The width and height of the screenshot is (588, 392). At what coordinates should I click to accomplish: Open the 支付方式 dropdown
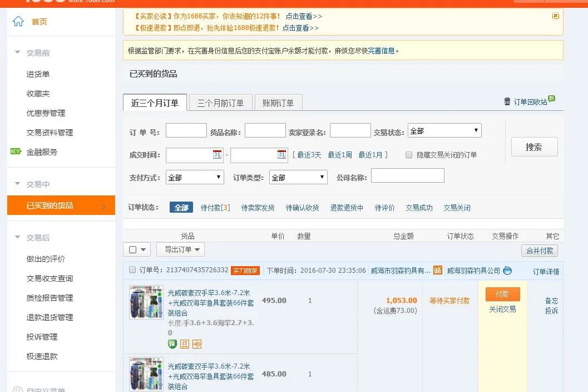click(195, 177)
